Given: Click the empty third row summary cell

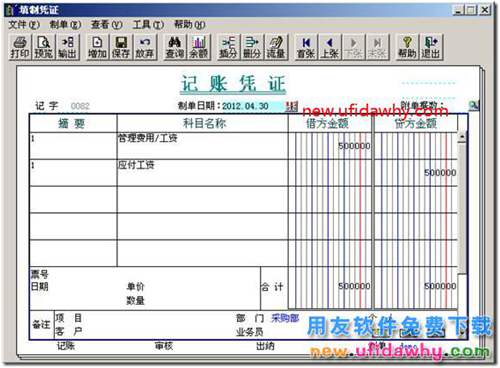Looking at the screenshot, I should click(73, 199).
